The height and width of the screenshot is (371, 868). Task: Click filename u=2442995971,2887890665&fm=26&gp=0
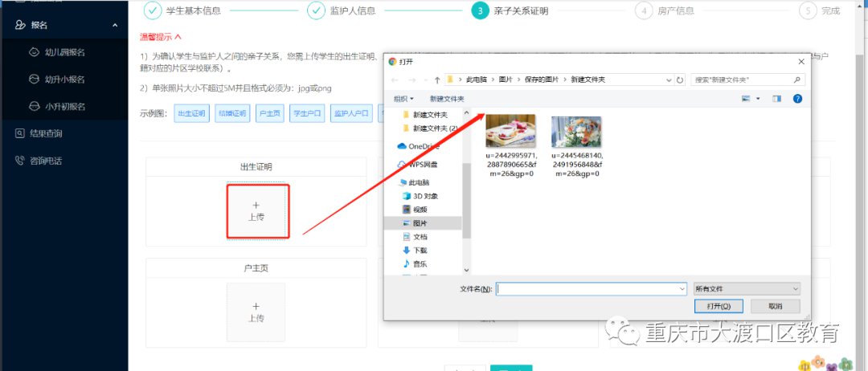(x=510, y=164)
